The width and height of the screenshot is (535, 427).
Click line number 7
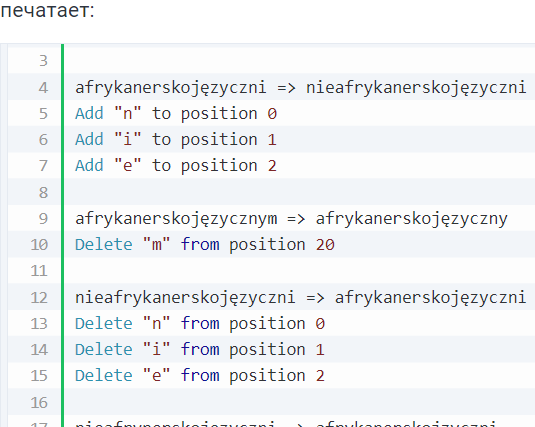[43, 166]
